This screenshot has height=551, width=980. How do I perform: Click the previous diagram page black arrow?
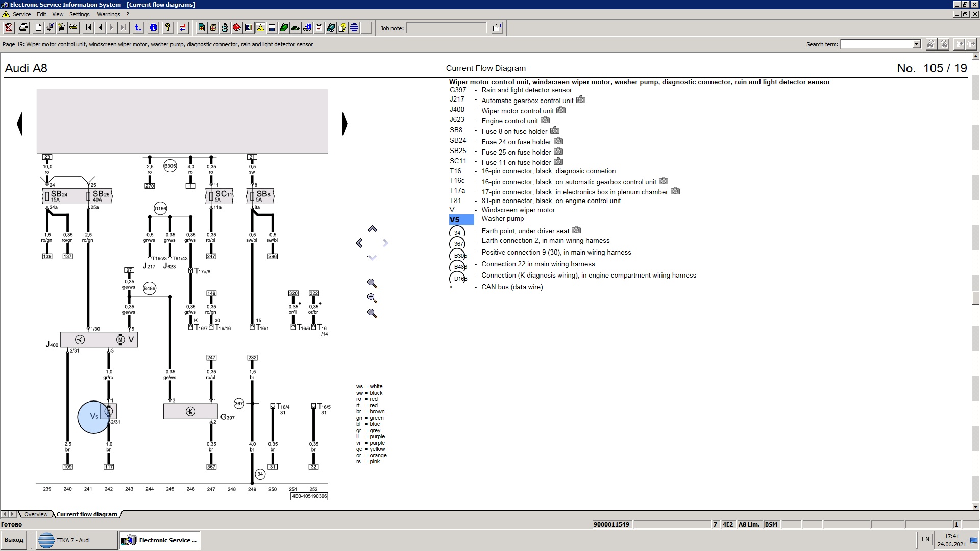20,123
